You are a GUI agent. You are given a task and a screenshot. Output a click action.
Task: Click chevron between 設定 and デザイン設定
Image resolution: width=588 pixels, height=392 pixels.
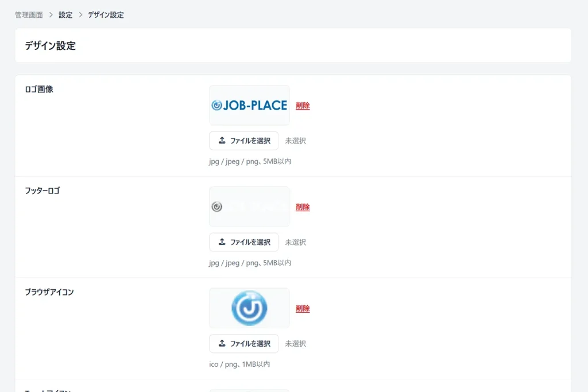pos(80,15)
